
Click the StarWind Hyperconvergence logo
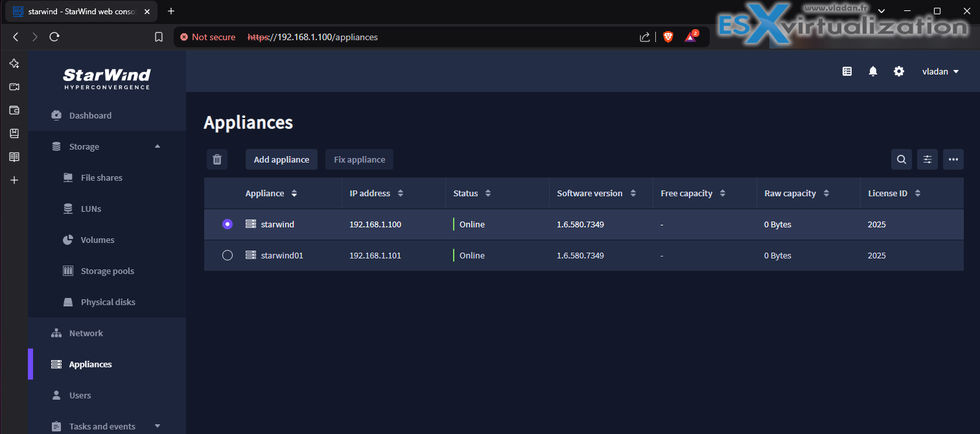107,78
